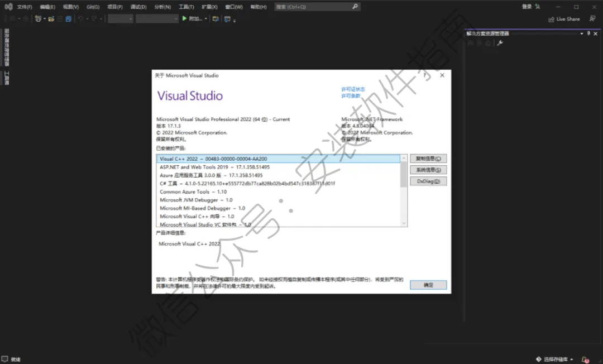The image size is (603, 364).
Task: Click the DxDiag(D) button
Action: tap(428, 181)
